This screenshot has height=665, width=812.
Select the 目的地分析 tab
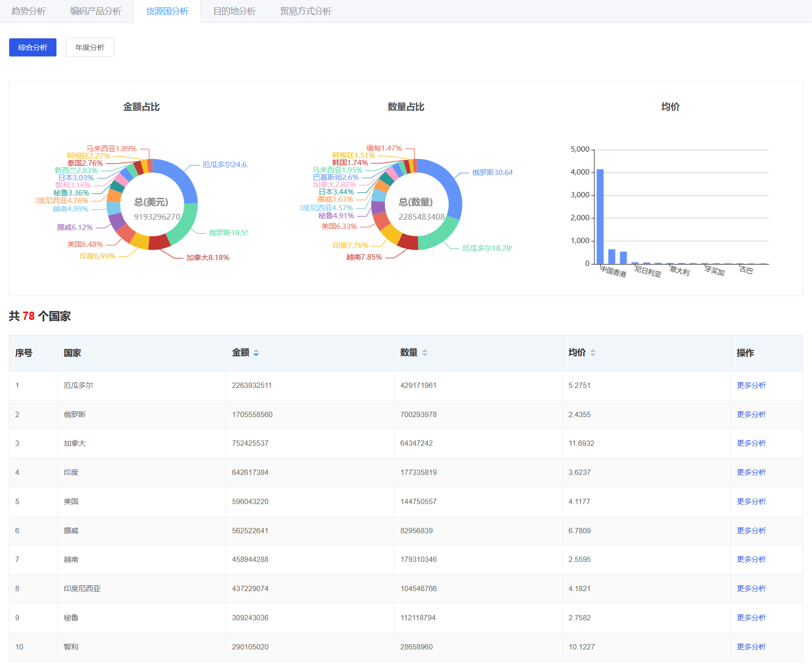tap(234, 11)
